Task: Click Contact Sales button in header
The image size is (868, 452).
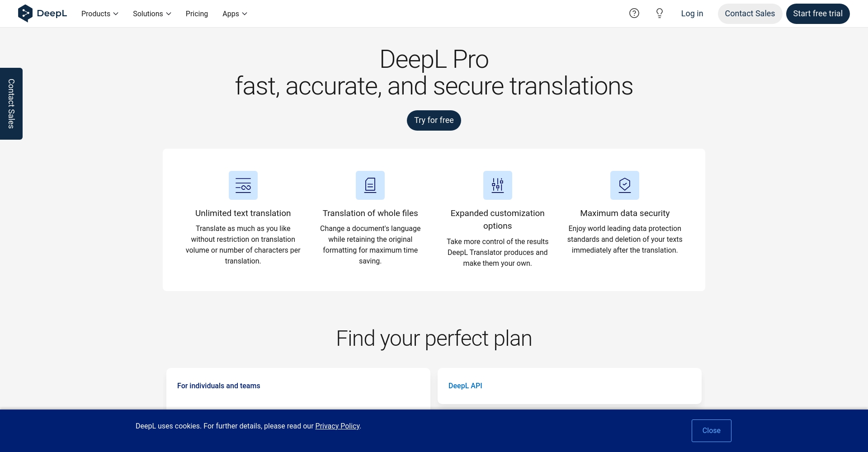Action: click(x=750, y=14)
